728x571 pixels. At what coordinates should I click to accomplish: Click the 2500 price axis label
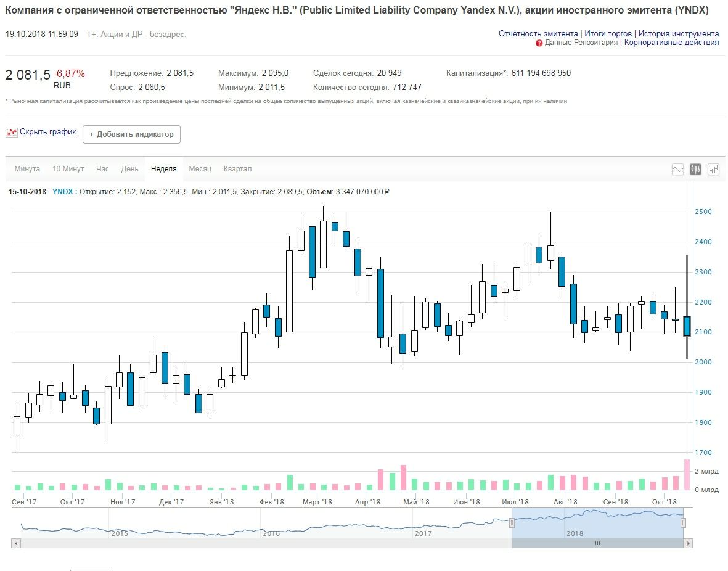[703, 212]
